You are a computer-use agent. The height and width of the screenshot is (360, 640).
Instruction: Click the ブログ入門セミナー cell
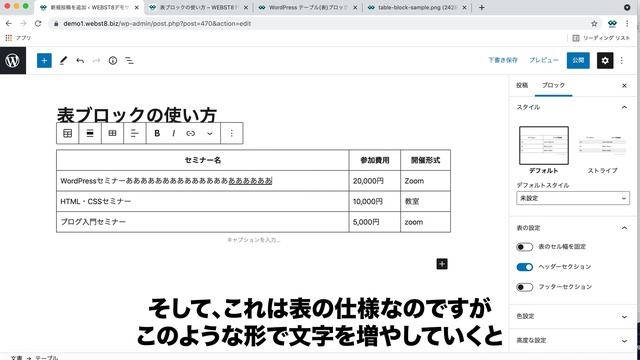click(x=203, y=222)
